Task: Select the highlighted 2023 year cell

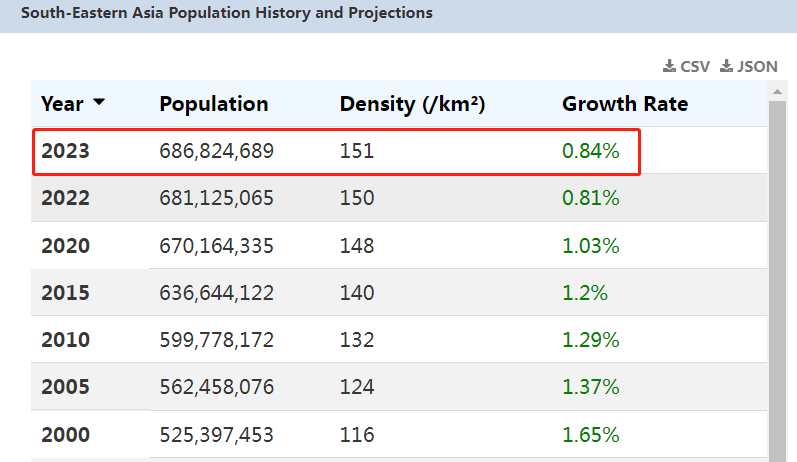Action: (x=65, y=152)
